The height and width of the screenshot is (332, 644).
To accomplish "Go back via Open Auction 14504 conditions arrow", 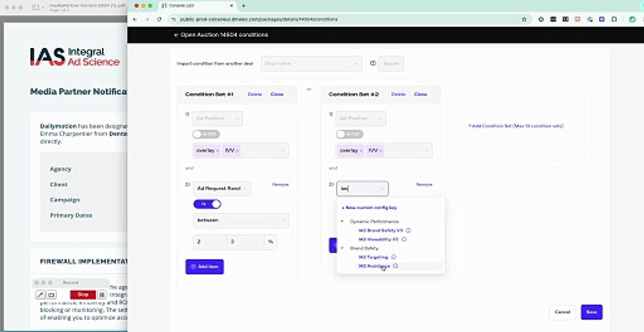I will click(x=176, y=35).
